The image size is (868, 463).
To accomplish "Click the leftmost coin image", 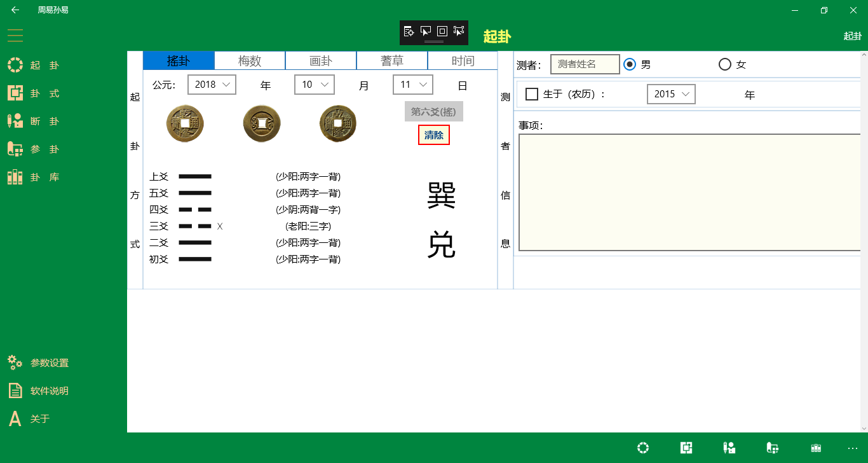I will pyautogui.click(x=185, y=123).
